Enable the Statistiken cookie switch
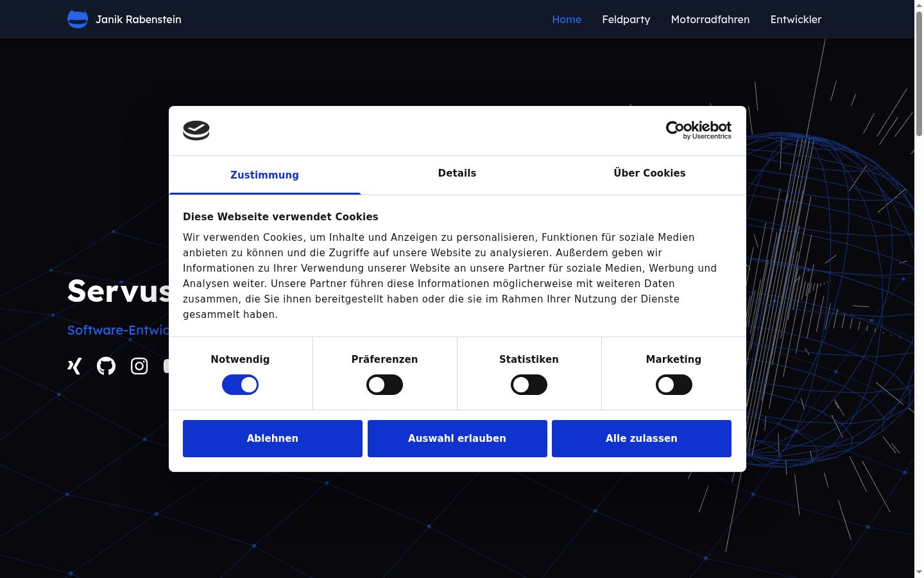The image size is (924, 578). 529,385
